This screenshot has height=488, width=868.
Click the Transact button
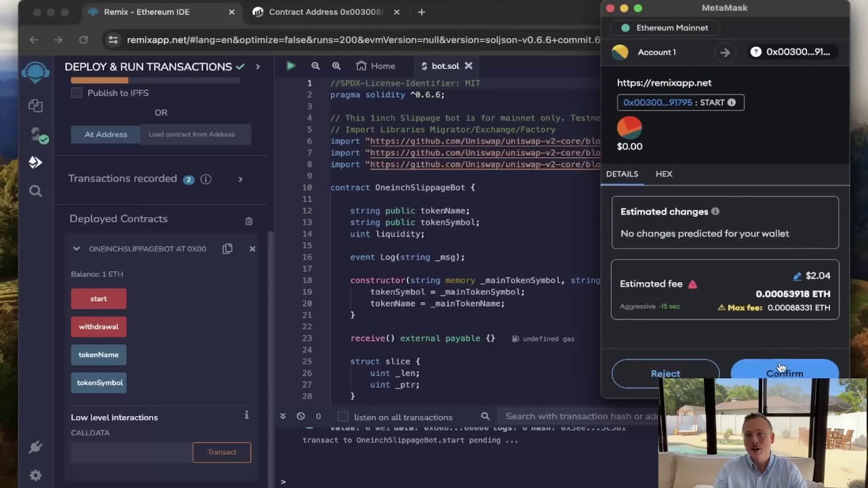click(222, 452)
